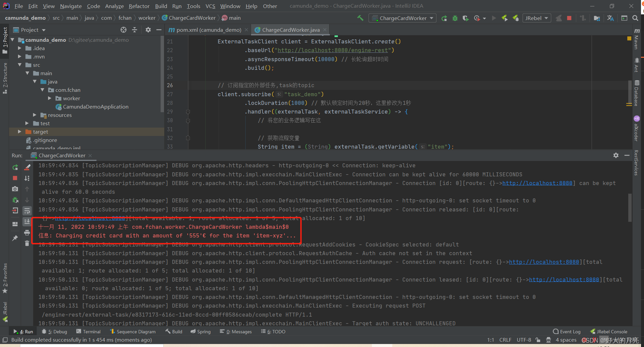Collapse all in the Project panel

135,30
